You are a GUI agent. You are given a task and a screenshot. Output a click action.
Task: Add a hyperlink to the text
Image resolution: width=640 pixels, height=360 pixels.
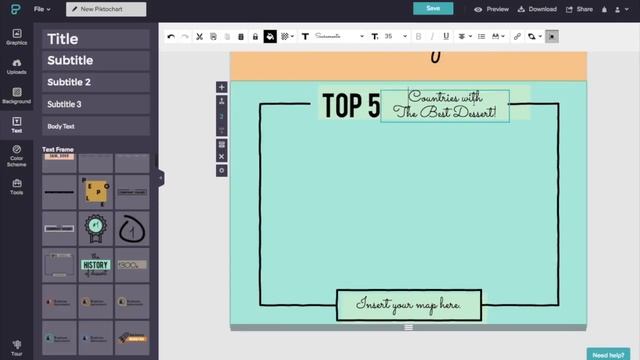(x=517, y=37)
